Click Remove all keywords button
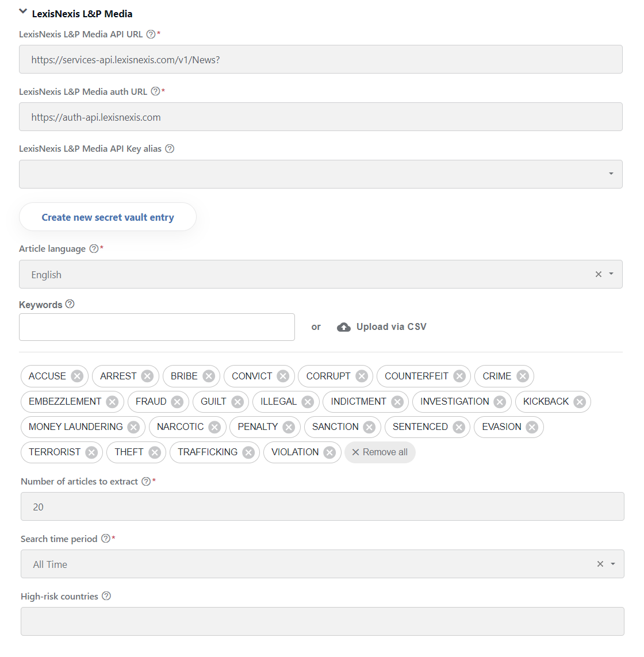Image resolution: width=644 pixels, height=657 pixels. 380,452
